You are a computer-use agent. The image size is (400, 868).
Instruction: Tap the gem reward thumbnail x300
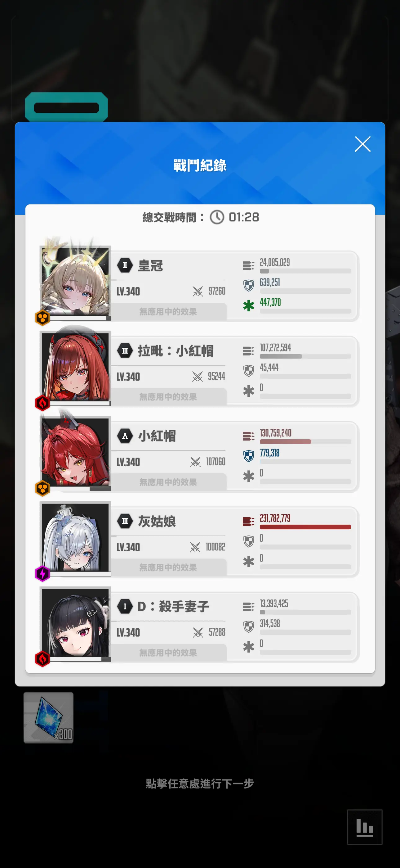click(x=48, y=718)
